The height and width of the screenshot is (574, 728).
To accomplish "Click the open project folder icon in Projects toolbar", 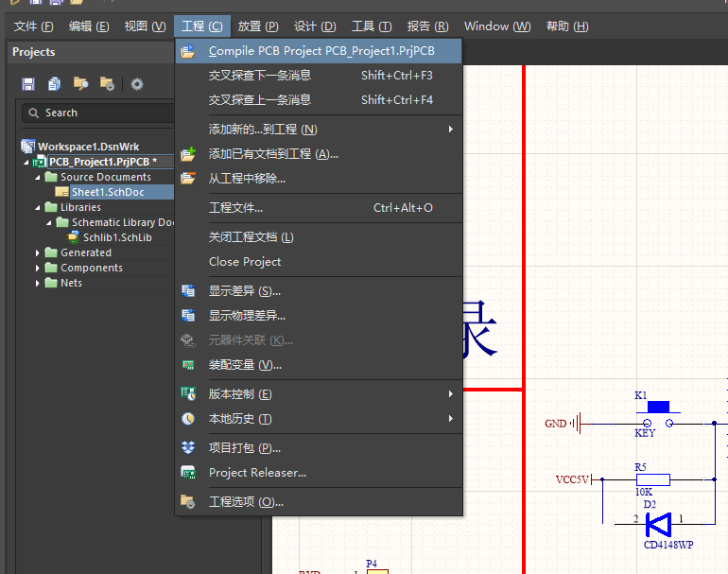I will [x=80, y=84].
